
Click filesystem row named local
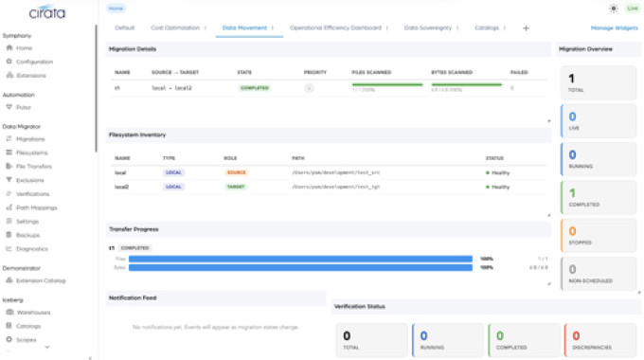pyautogui.click(x=329, y=172)
